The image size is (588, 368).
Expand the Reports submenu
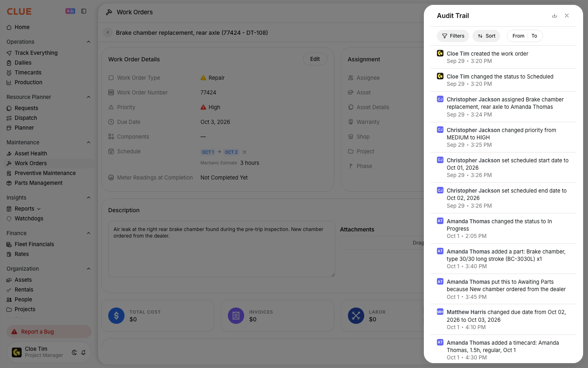pos(39,209)
